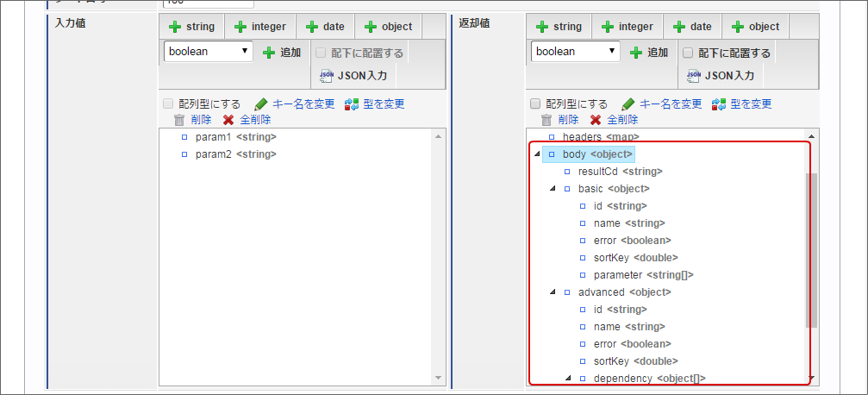Add a string to the 入力値 panel
Image resolution: width=868 pixels, height=395 pixels.
[191, 27]
